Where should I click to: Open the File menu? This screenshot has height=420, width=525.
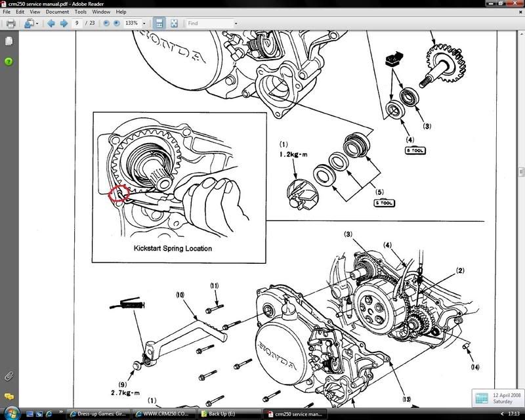click(x=7, y=12)
